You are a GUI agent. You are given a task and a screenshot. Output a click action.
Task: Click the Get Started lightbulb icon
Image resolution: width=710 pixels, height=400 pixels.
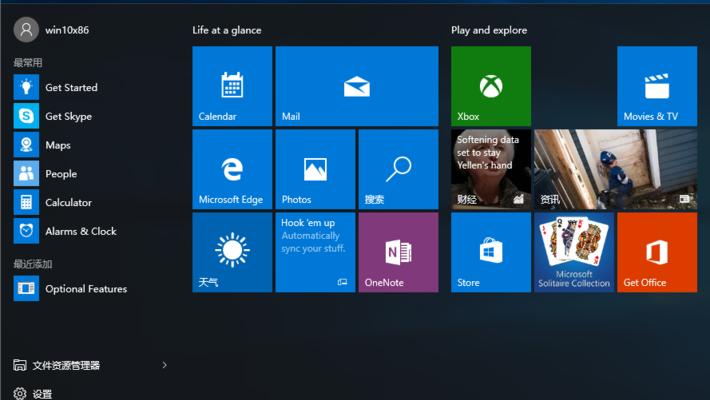coord(26,87)
